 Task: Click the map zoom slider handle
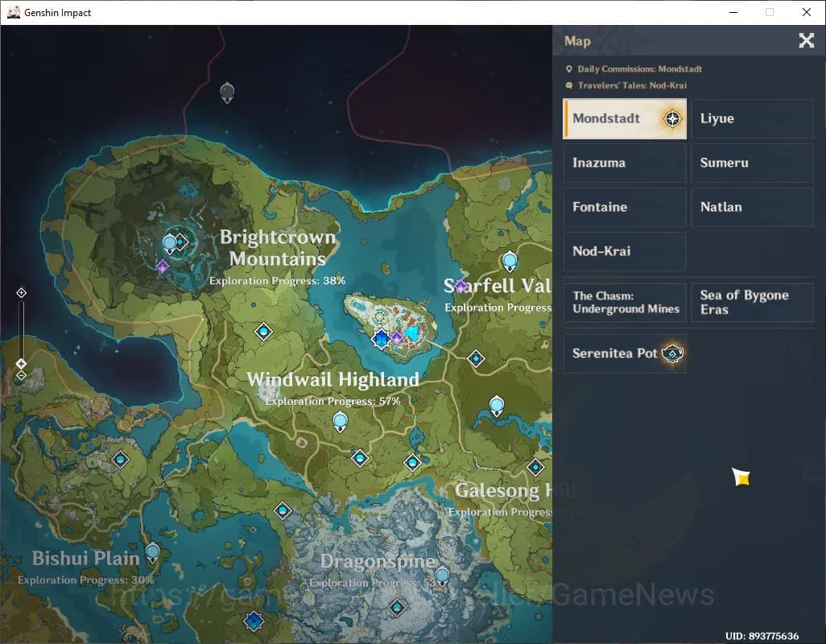(22, 364)
